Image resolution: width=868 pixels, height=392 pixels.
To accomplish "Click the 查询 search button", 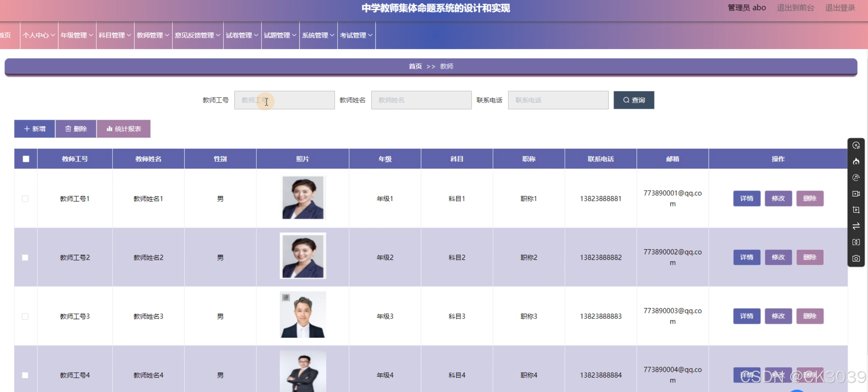I will [x=634, y=100].
